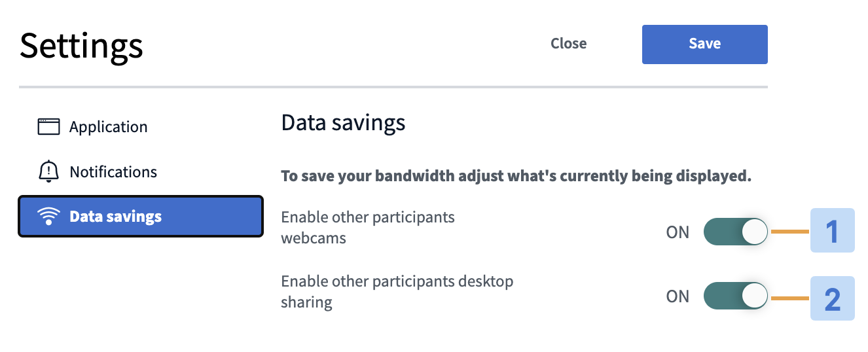Click the number 2 callout marker
Image resolution: width=868 pixels, height=352 pixels.
tap(832, 298)
